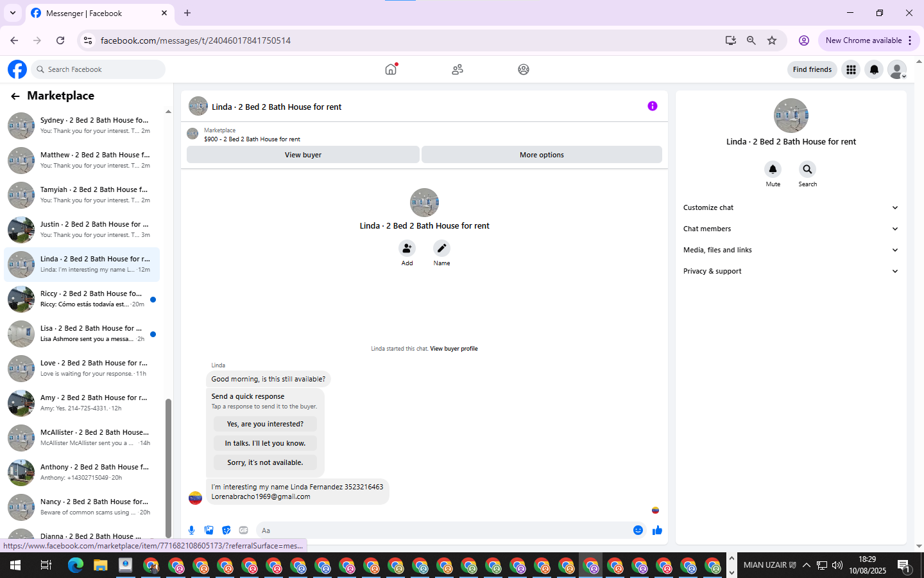Open Task View on the taskbar
This screenshot has height=578, width=924.
coord(46,565)
